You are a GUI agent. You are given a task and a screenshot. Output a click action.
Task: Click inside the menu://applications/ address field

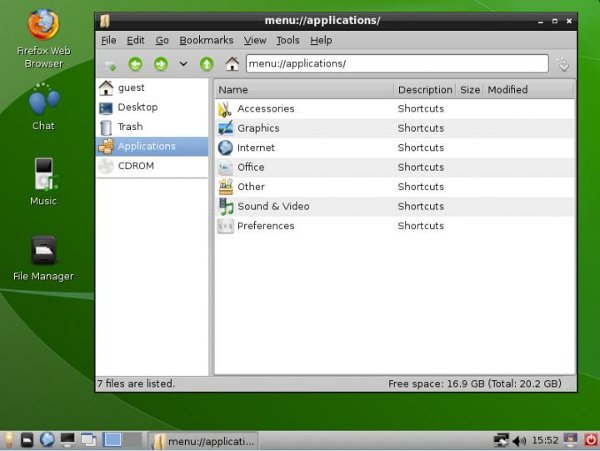pyautogui.click(x=397, y=63)
